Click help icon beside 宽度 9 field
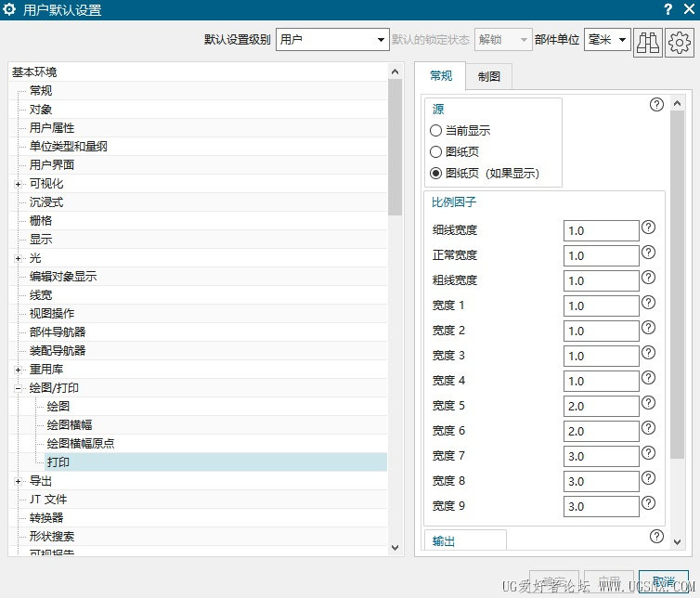Image resolution: width=700 pixels, height=598 pixels. pyautogui.click(x=649, y=503)
